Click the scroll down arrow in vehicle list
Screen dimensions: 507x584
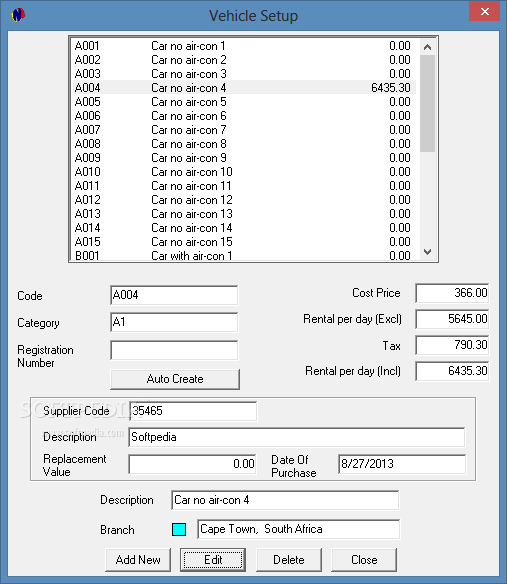pyautogui.click(x=427, y=252)
